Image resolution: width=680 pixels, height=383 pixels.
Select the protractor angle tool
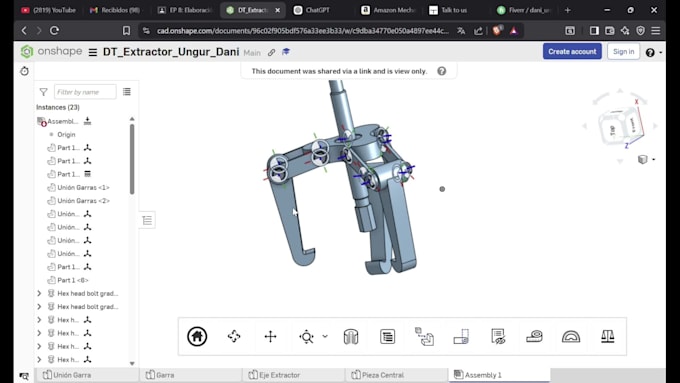point(571,337)
